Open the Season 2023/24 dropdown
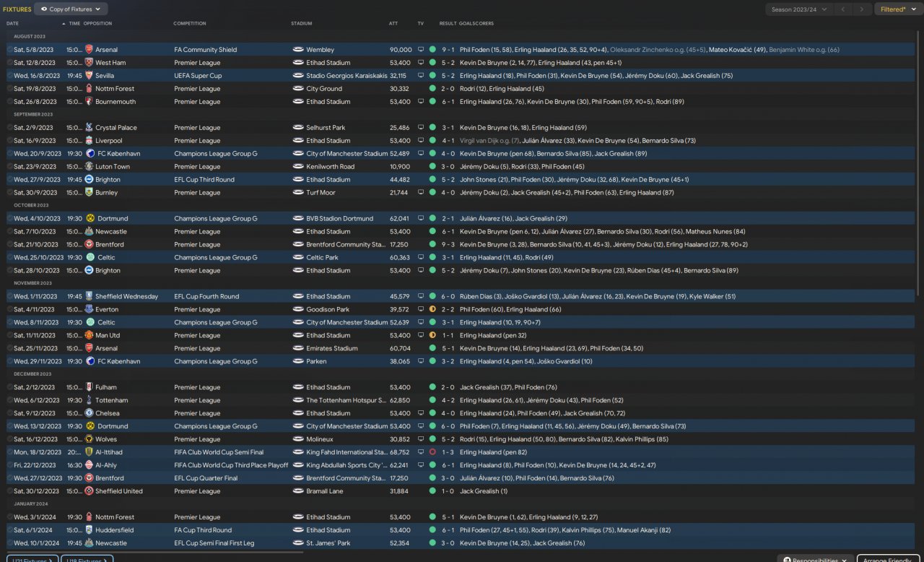 (x=798, y=9)
